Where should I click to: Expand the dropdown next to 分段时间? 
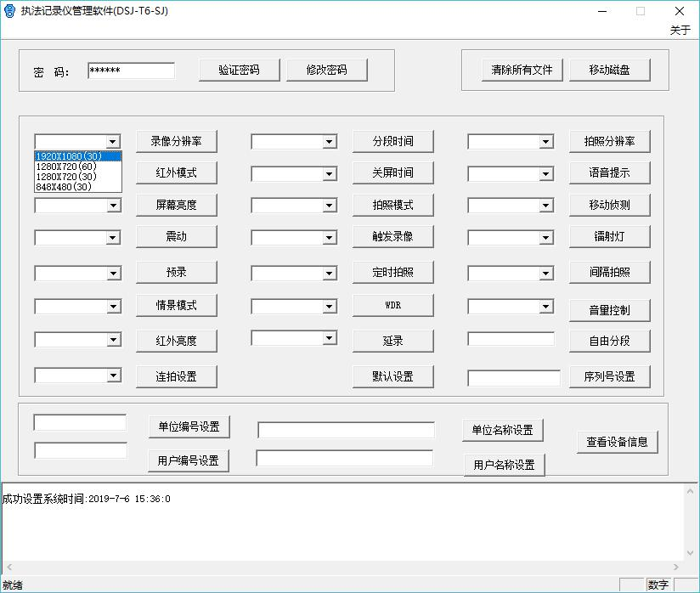tap(330, 142)
